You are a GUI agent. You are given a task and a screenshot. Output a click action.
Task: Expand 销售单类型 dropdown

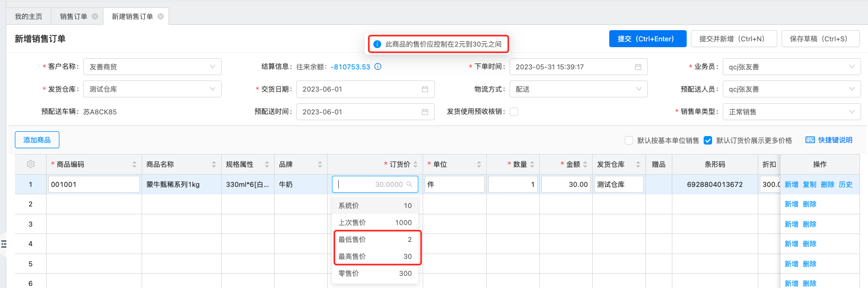[x=792, y=112]
